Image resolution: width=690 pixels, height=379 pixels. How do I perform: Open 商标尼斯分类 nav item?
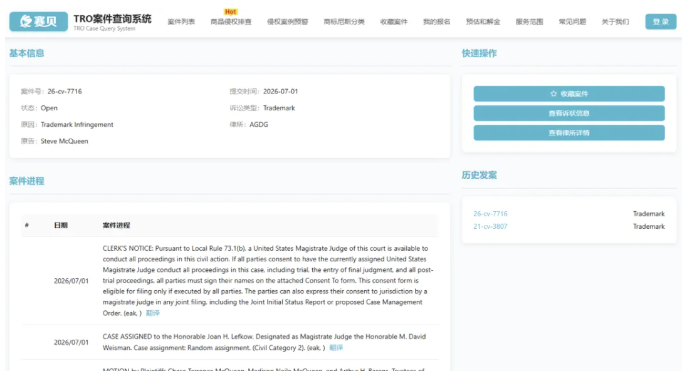344,22
